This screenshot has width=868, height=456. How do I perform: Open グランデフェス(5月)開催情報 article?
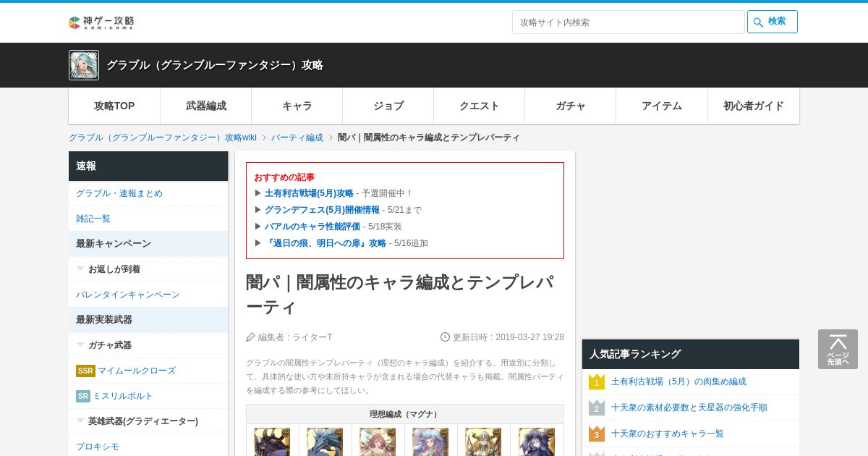point(322,210)
